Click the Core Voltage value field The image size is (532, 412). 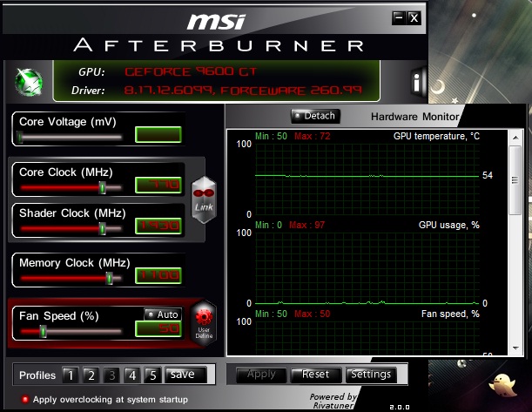click(x=158, y=134)
